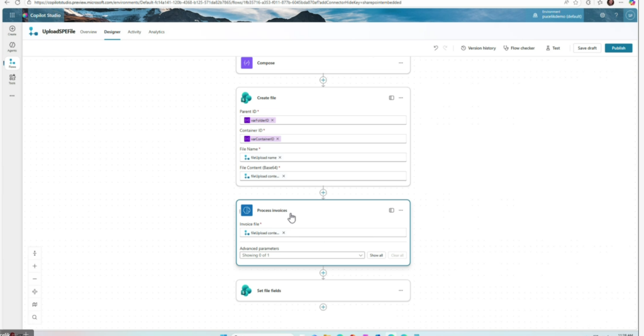Click the Process invoices action icon

[x=247, y=210]
